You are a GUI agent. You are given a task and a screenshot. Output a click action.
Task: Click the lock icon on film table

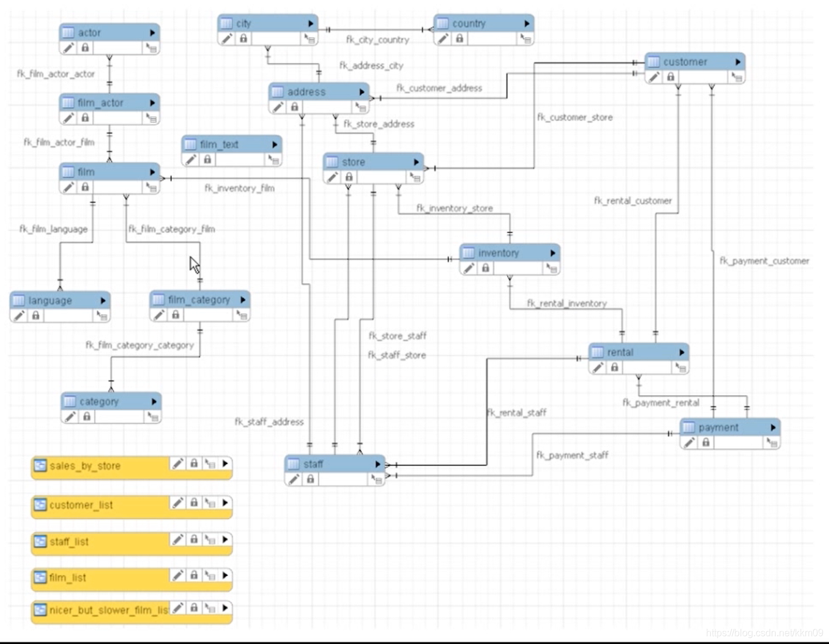click(x=85, y=187)
